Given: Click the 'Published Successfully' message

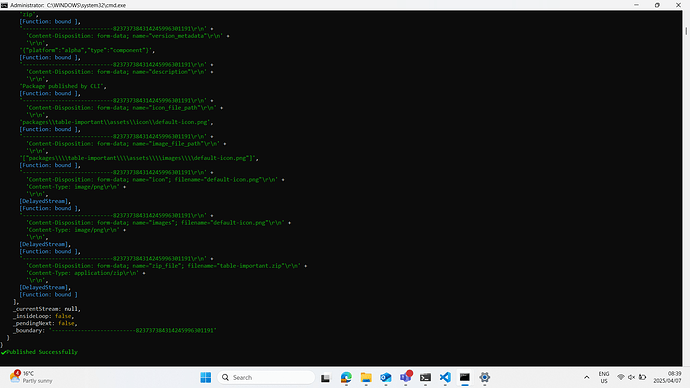Looking at the screenshot, I should (x=42, y=352).
